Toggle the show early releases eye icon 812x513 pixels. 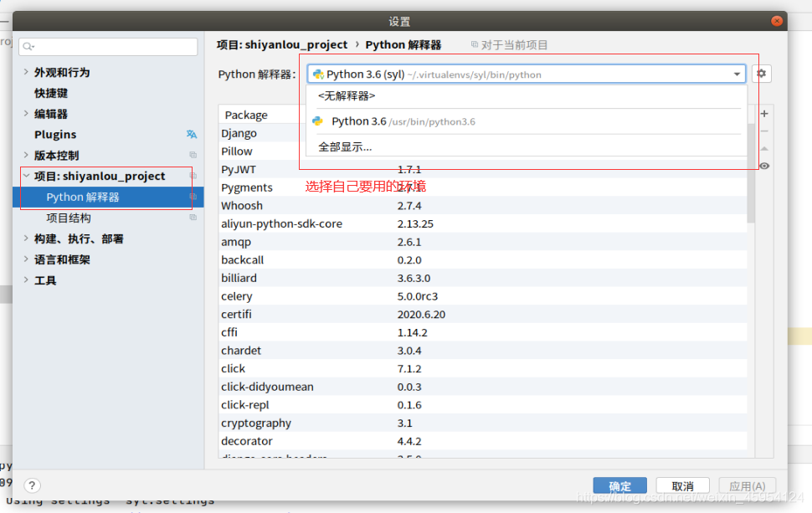tap(763, 167)
